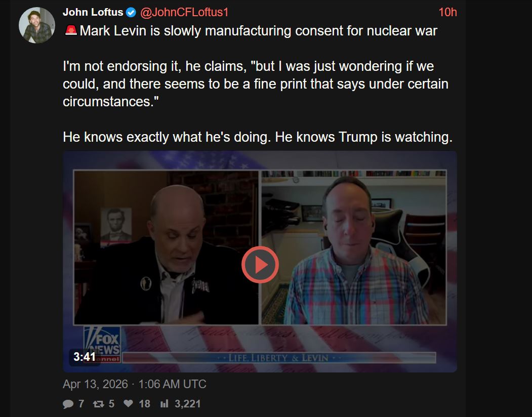Open the 10h timestamp link
The height and width of the screenshot is (417, 532).
point(447,12)
